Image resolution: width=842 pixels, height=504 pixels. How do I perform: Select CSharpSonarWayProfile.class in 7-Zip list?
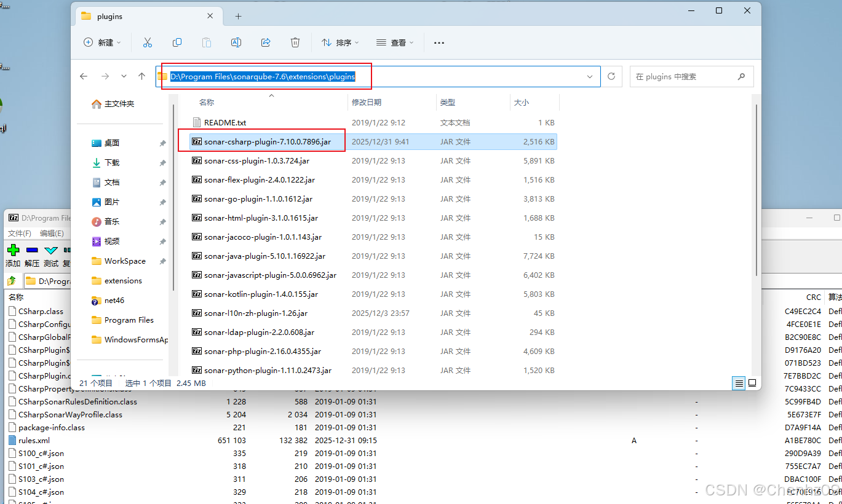(70, 415)
